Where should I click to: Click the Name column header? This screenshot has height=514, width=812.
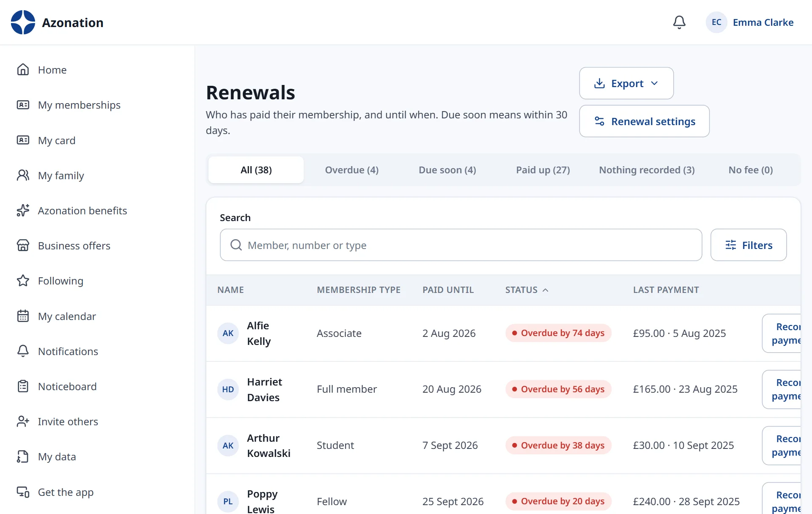click(230, 290)
